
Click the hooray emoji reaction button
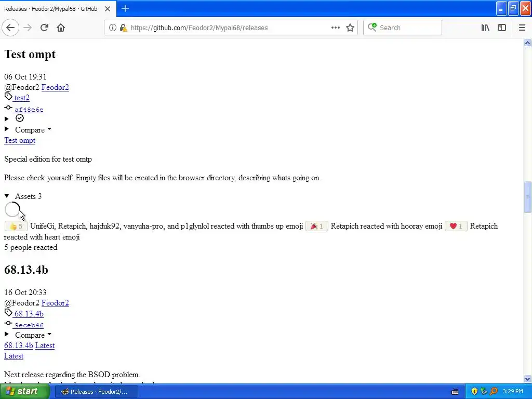pyautogui.click(x=316, y=227)
